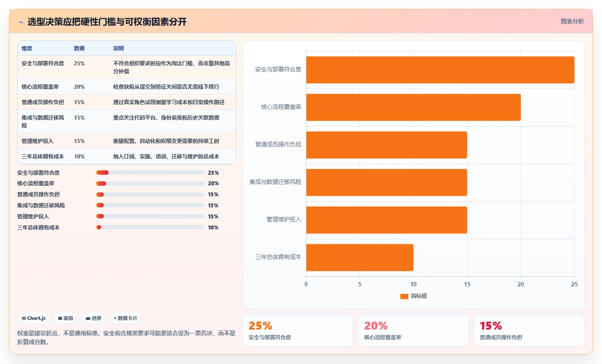Click the 三年总体拥有成本 table cell
This screenshot has width=602, height=364.
pyautogui.click(x=43, y=157)
